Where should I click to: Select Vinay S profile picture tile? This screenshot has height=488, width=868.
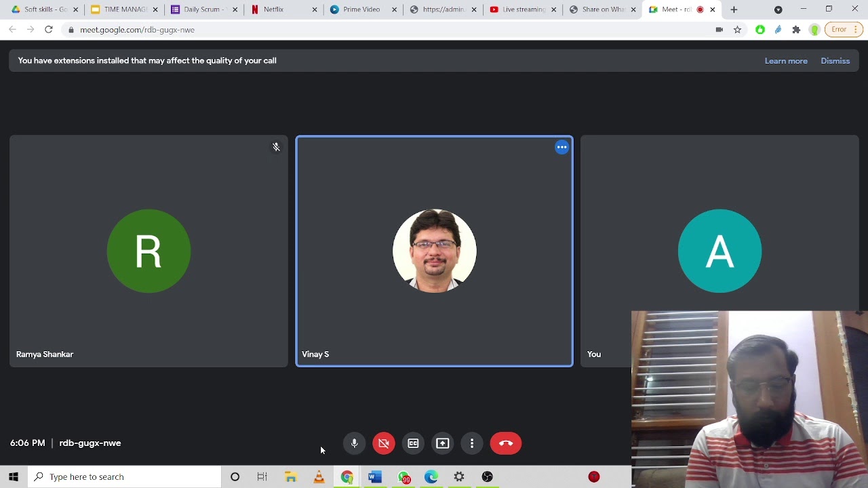pyautogui.click(x=434, y=251)
